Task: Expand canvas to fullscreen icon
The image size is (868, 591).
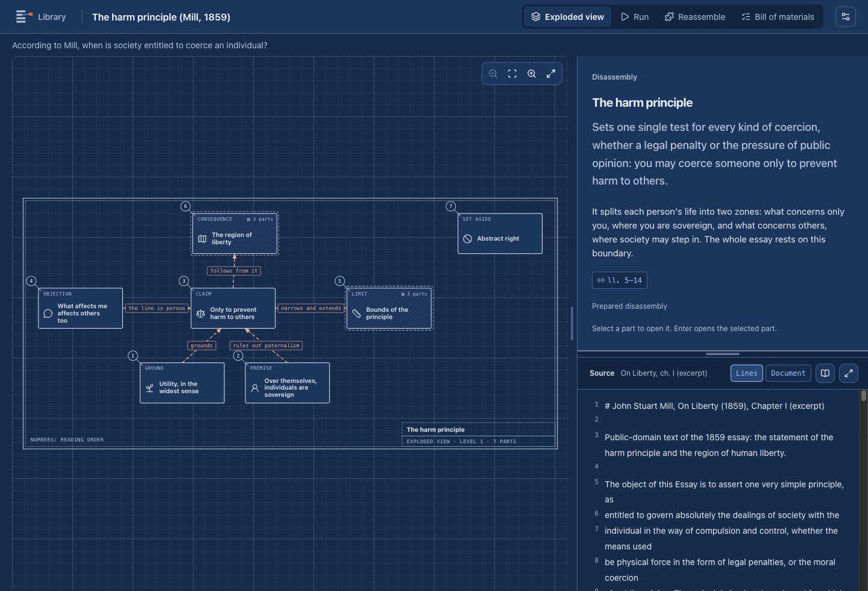Action: (x=551, y=74)
